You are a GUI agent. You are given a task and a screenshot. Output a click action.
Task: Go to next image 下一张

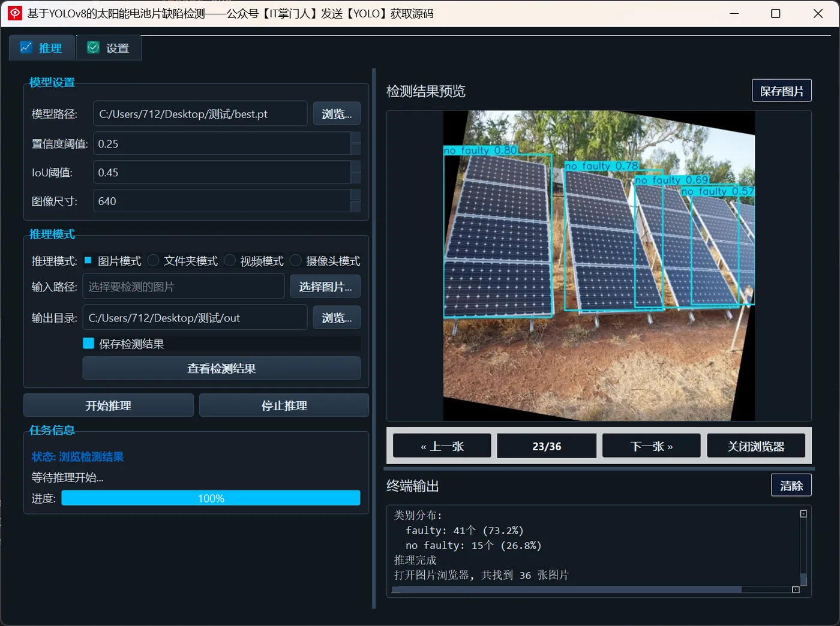point(652,446)
